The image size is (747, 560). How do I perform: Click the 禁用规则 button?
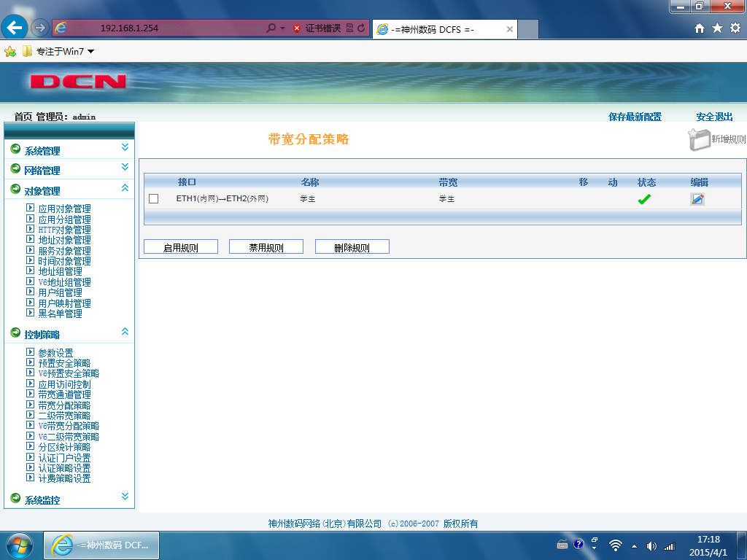click(x=266, y=246)
